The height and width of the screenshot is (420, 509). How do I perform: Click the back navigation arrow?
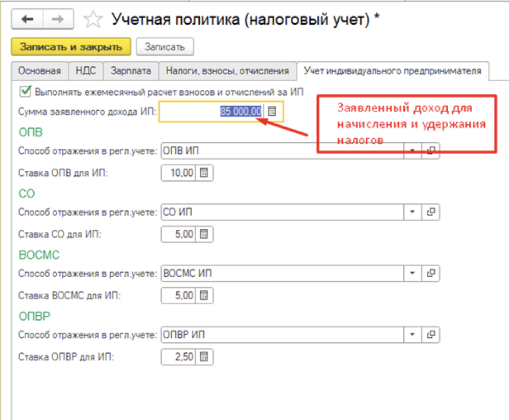[28, 19]
